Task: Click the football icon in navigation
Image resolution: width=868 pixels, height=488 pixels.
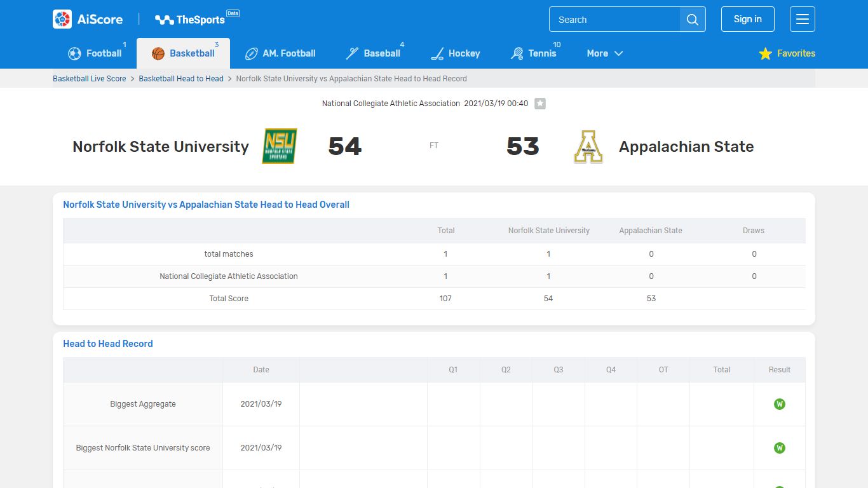Action: coord(74,53)
